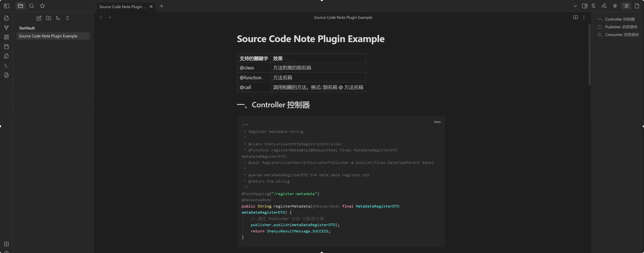Jump to outline heading Publisher 消息發佈

click(617, 27)
